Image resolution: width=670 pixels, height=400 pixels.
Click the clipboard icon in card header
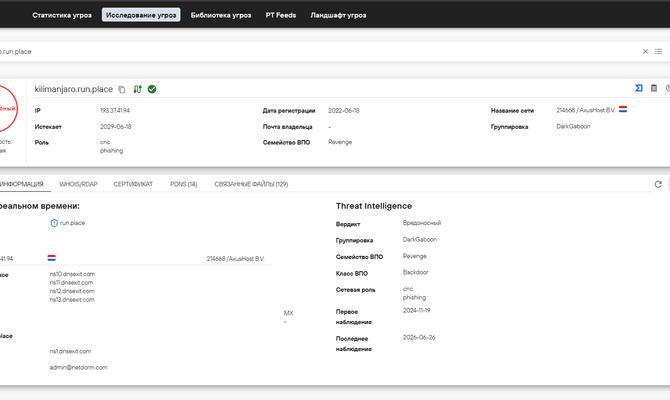pos(654,88)
